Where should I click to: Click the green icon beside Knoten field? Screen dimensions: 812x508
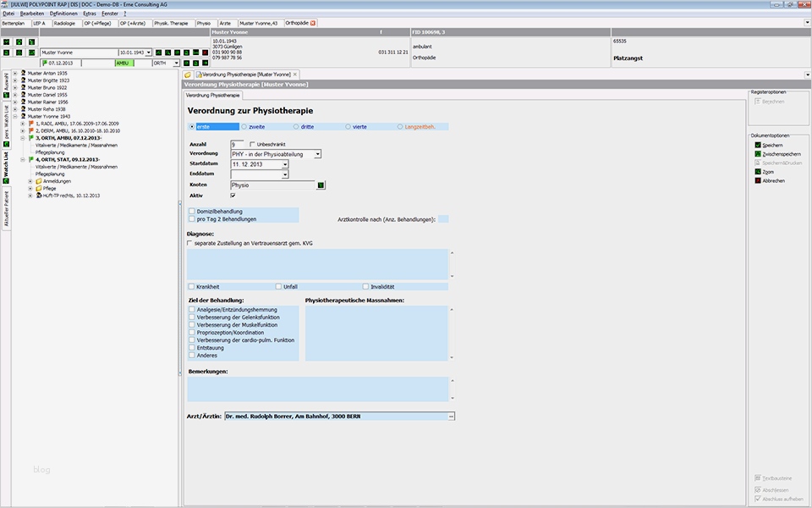coord(321,185)
